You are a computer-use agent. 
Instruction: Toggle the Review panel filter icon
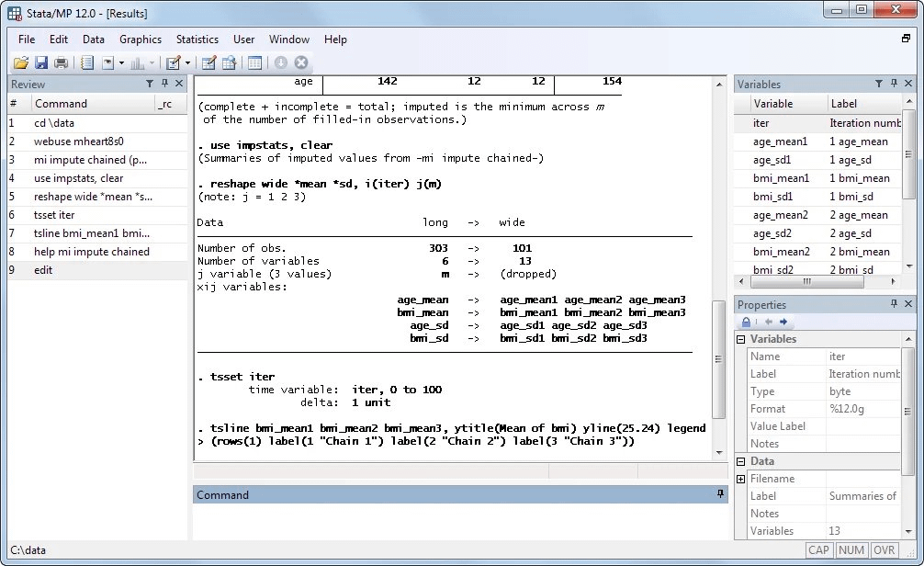[150, 84]
